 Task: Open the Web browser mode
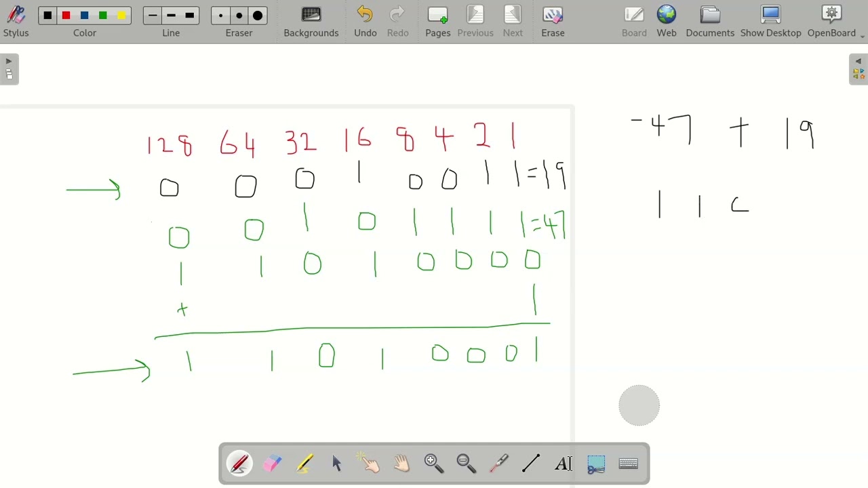667,21
